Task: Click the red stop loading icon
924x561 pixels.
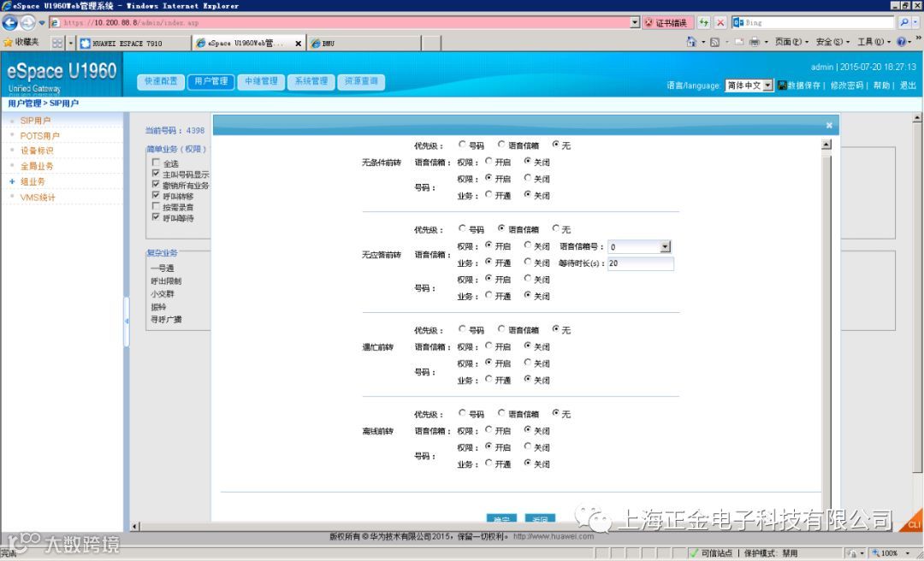Action: [x=720, y=22]
